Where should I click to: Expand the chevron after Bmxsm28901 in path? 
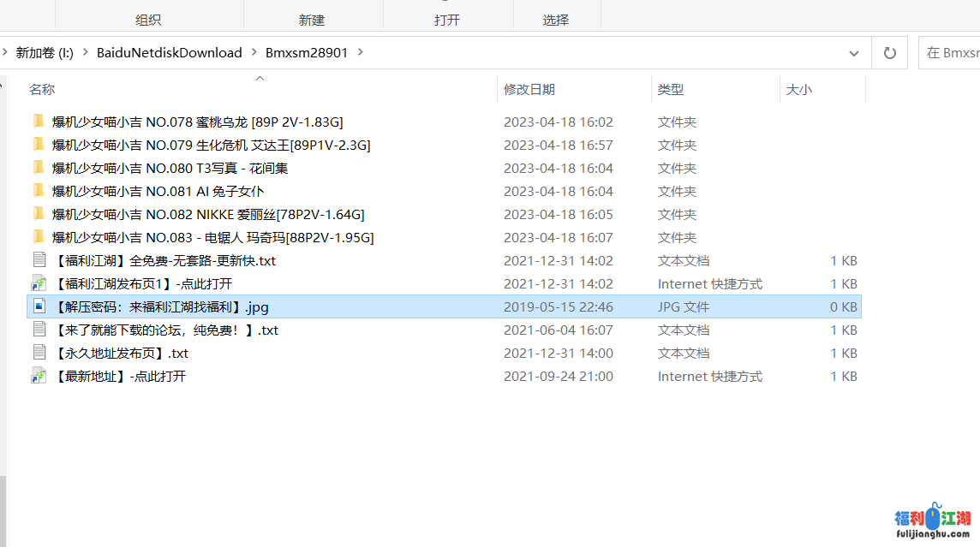(x=360, y=52)
